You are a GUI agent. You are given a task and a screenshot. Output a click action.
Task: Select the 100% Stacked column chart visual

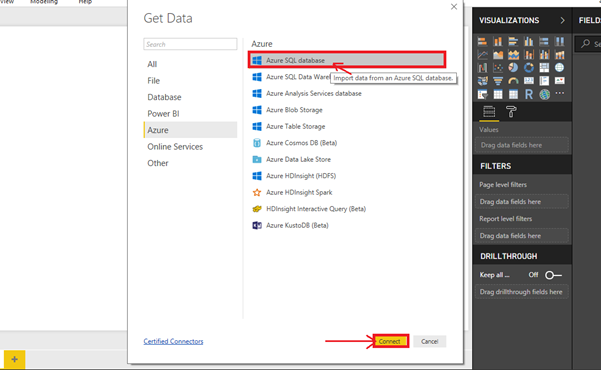560,41
